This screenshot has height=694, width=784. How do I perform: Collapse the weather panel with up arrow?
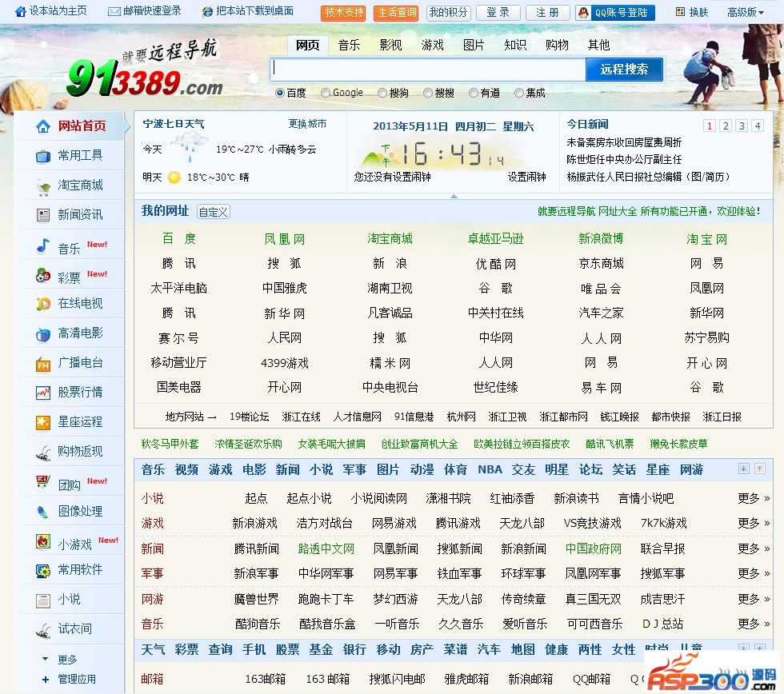pos(454,197)
